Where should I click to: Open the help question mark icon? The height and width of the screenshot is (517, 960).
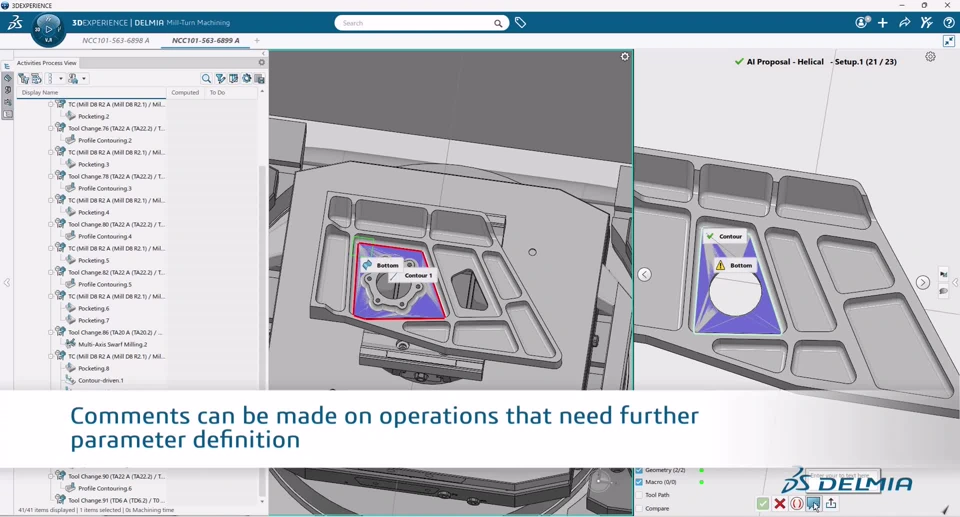(x=948, y=23)
